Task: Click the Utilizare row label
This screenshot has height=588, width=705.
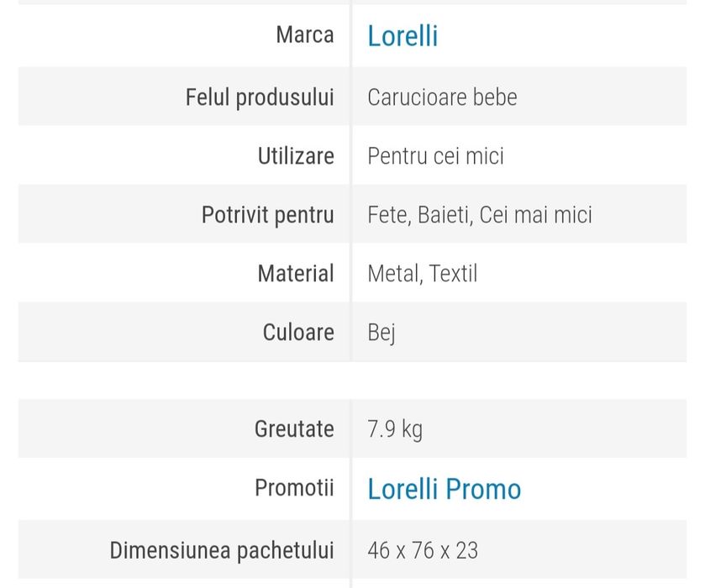Action: (296, 155)
